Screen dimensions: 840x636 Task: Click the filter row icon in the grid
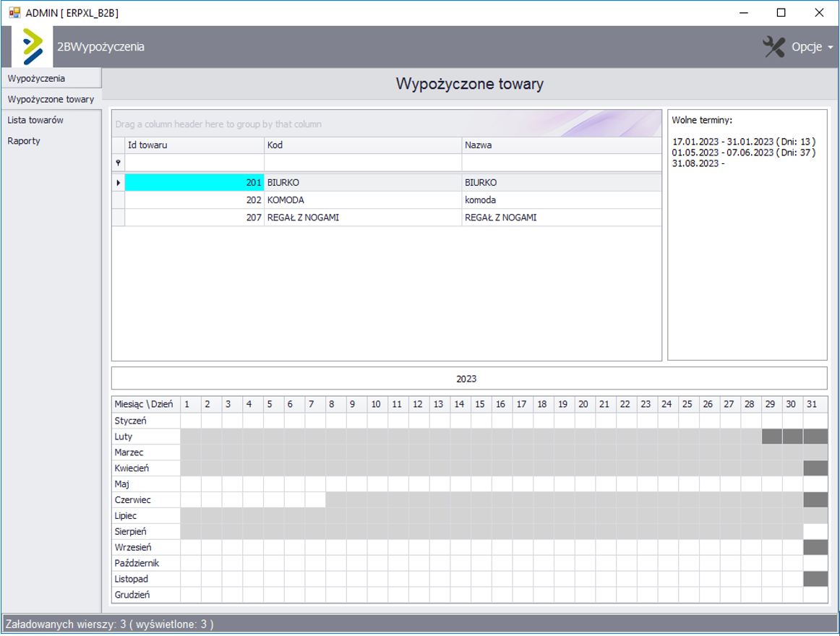click(x=119, y=163)
